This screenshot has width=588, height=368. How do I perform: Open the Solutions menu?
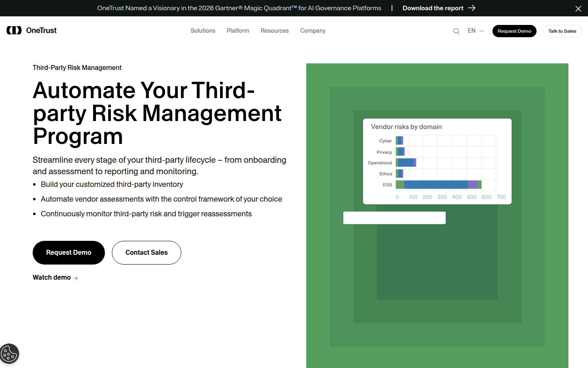[203, 31]
